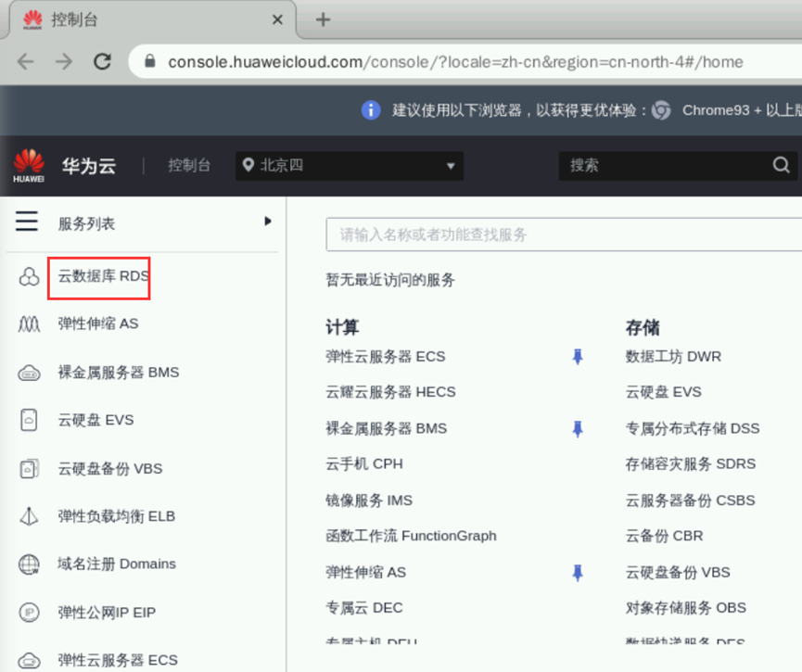Open 云硬盘 EVS in sidebar

click(x=95, y=420)
